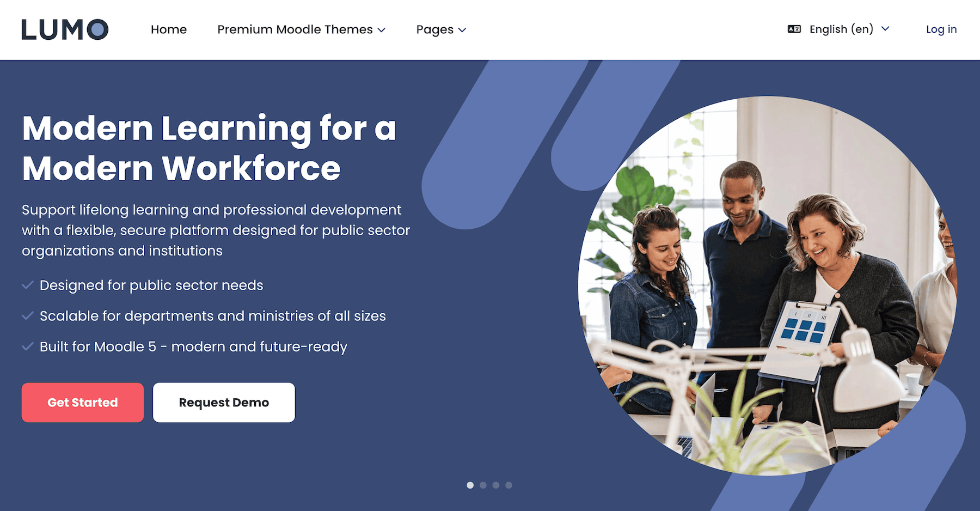
Task: Click the language translate icon
Action: [x=794, y=29]
